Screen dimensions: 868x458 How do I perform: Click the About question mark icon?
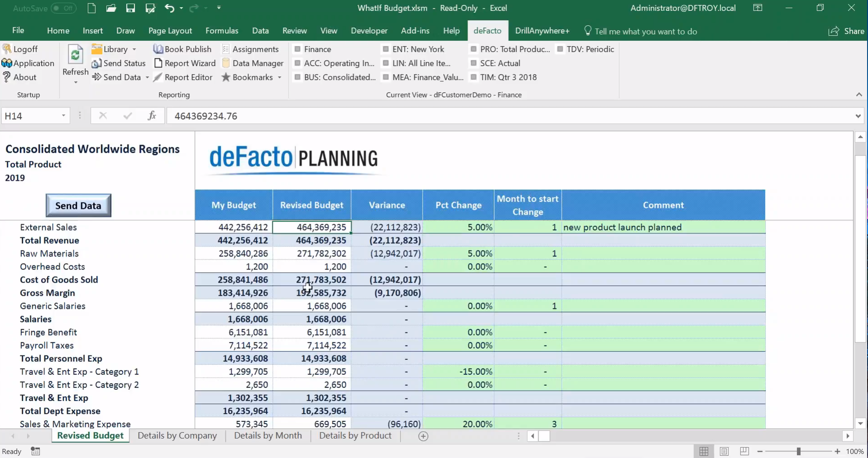click(x=7, y=77)
